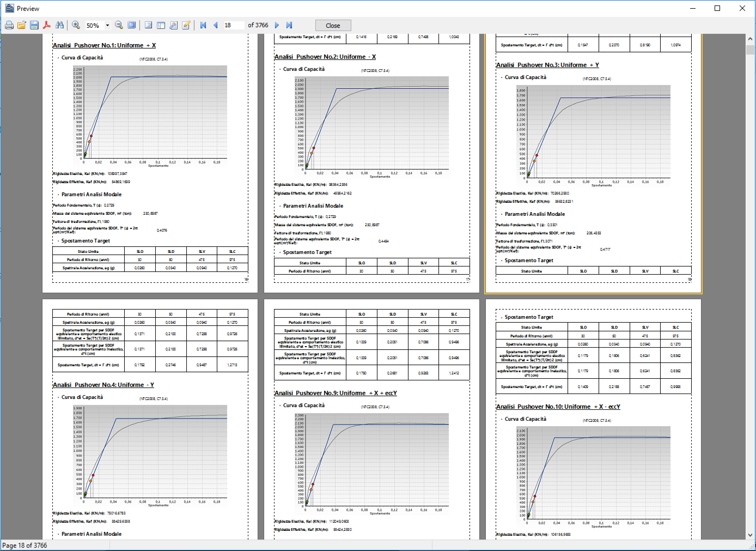Go to the previous page
This screenshot has width=756, height=551.
coord(216,25)
